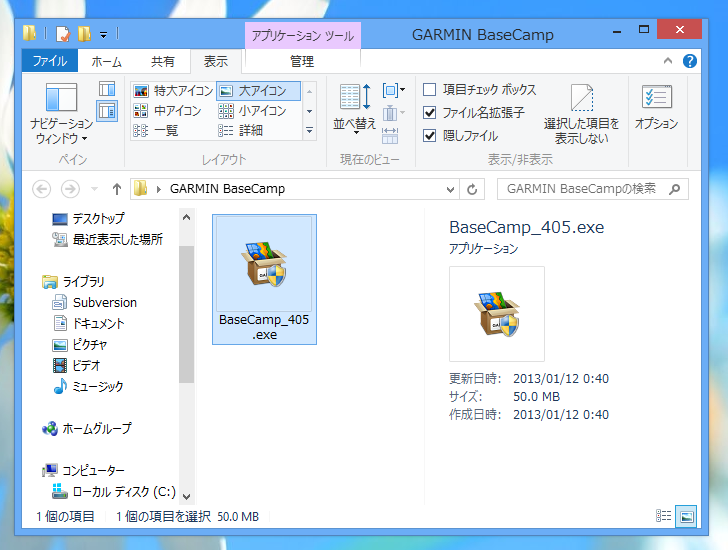This screenshot has height=550, width=728.
Task: Open 最近表示した場所 in navigation pane
Action: coord(108,239)
